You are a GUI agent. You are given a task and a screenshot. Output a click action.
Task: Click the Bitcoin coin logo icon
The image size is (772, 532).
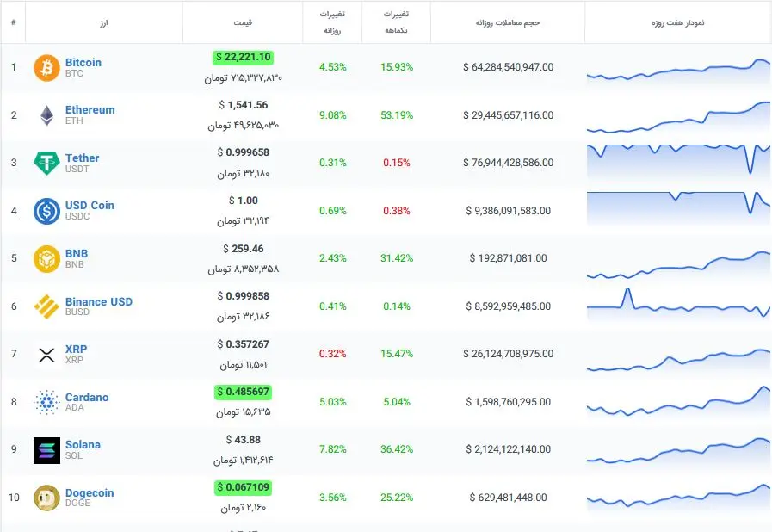46,68
